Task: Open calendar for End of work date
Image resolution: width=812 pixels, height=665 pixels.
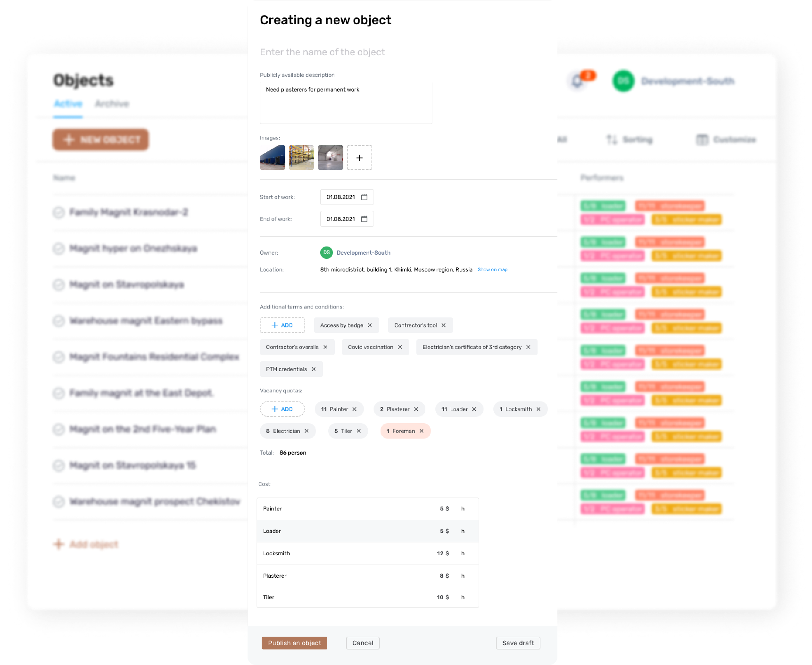Action: click(364, 219)
